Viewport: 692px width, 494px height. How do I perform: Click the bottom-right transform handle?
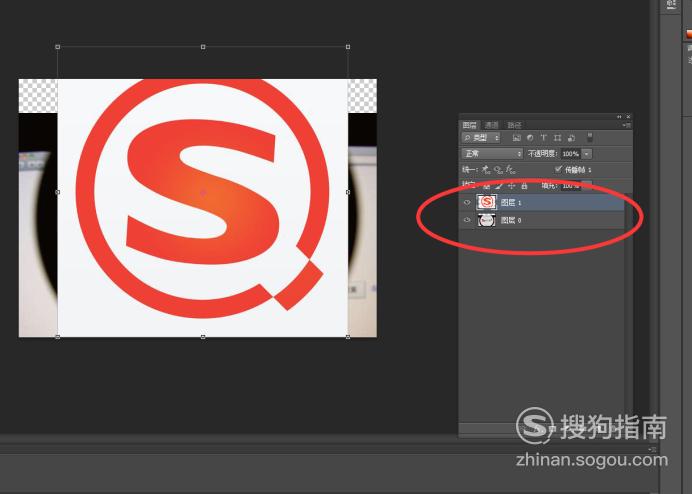coord(348,337)
